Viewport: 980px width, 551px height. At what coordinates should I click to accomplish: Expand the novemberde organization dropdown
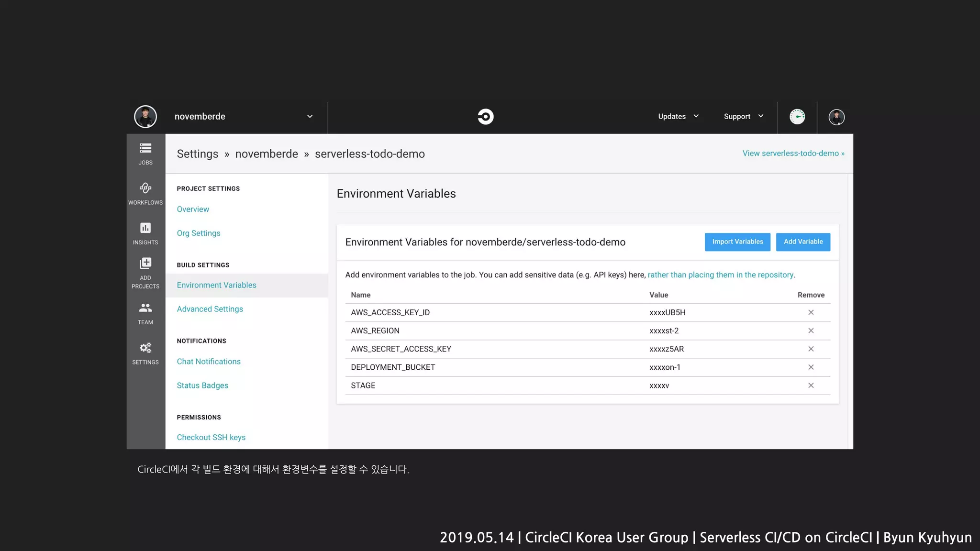tap(310, 116)
